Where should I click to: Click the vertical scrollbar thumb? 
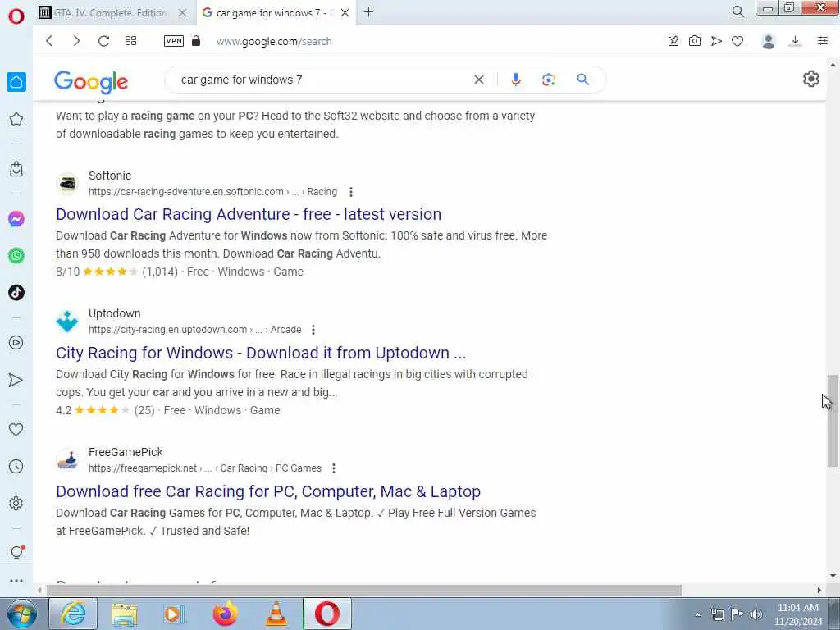[x=833, y=421]
